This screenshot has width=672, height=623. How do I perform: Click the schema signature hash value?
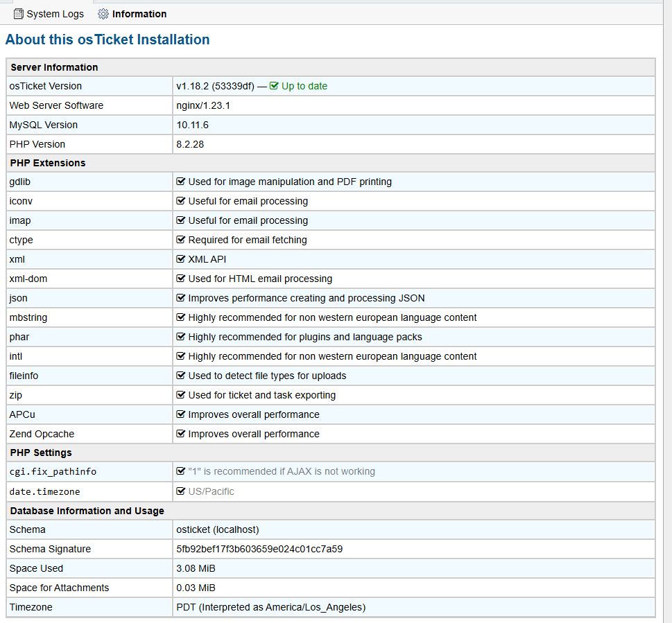[259, 549]
